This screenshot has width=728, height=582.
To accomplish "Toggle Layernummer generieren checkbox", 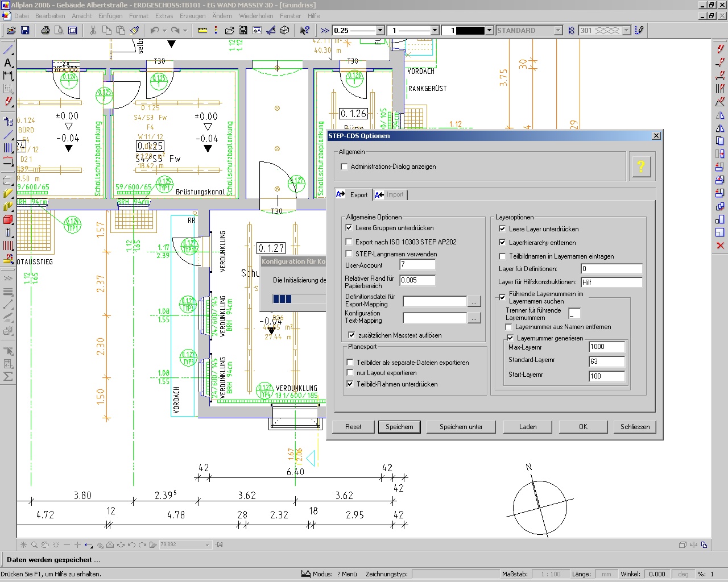I will (x=510, y=338).
